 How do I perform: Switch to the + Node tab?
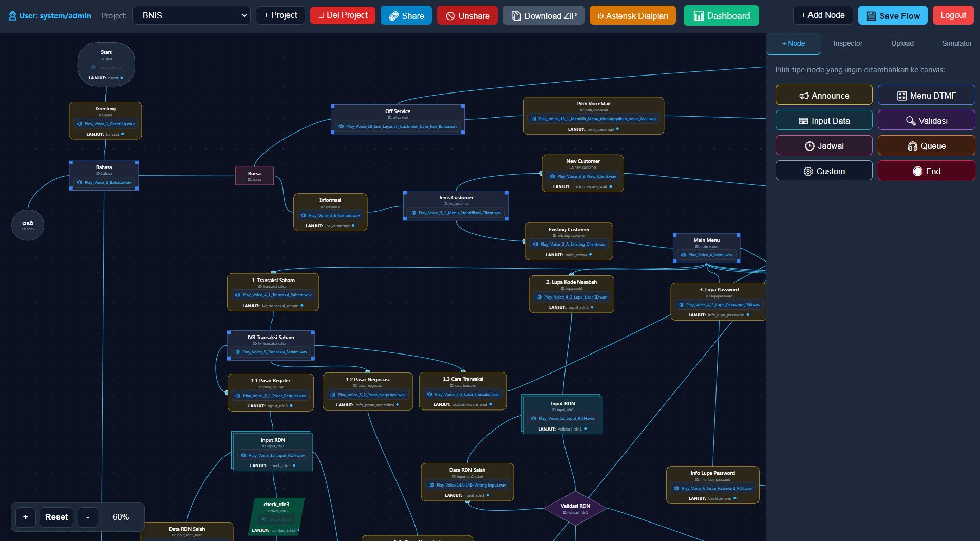794,44
